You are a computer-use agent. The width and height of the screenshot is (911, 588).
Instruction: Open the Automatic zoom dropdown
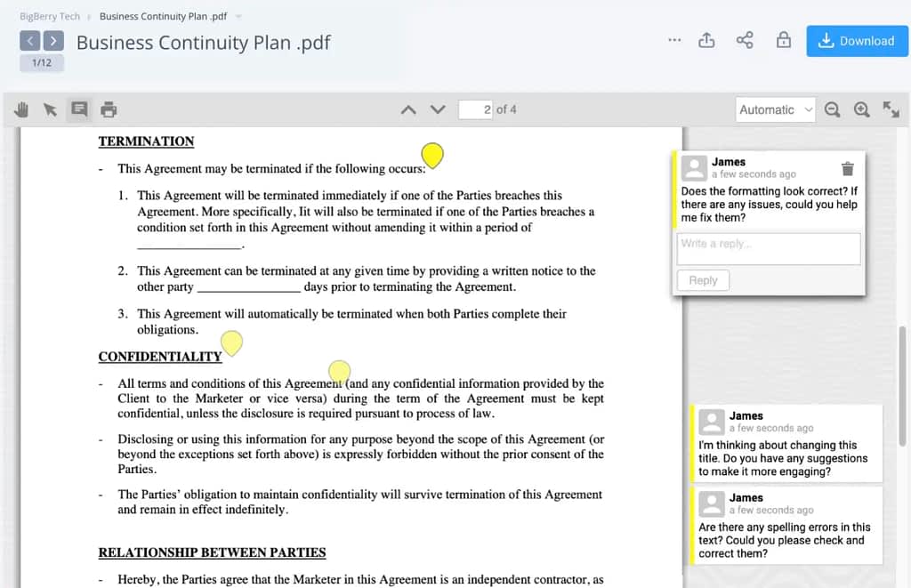click(775, 109)
